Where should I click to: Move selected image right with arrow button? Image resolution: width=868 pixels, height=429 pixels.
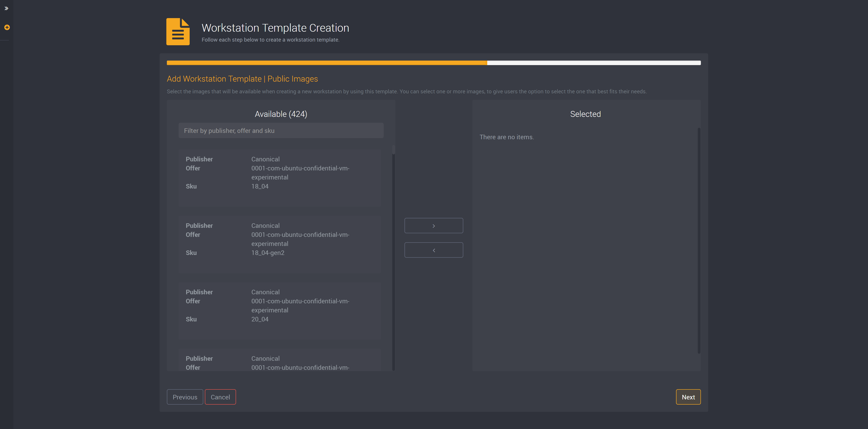(434, 226)
